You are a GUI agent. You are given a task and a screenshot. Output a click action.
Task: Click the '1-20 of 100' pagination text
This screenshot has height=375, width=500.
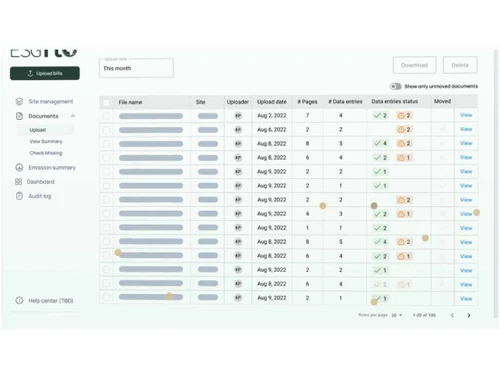pyautogui.click(x=424, y=315)
